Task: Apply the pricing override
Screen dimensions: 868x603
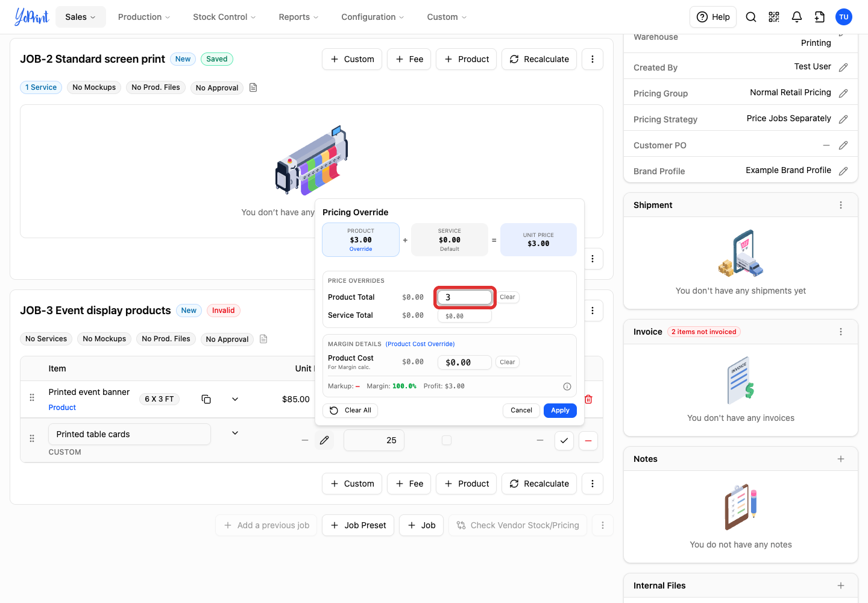Action: [x=560, y=411]
